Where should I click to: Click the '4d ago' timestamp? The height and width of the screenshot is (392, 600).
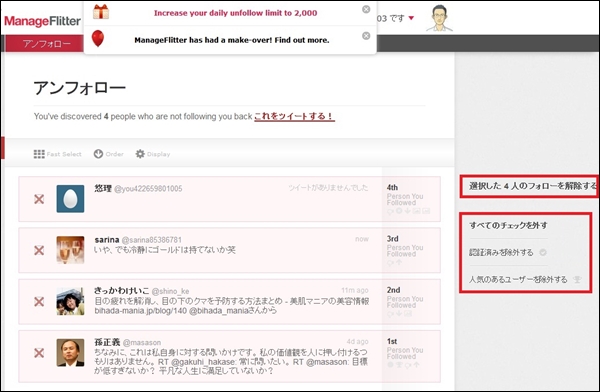tap(357, 341)
